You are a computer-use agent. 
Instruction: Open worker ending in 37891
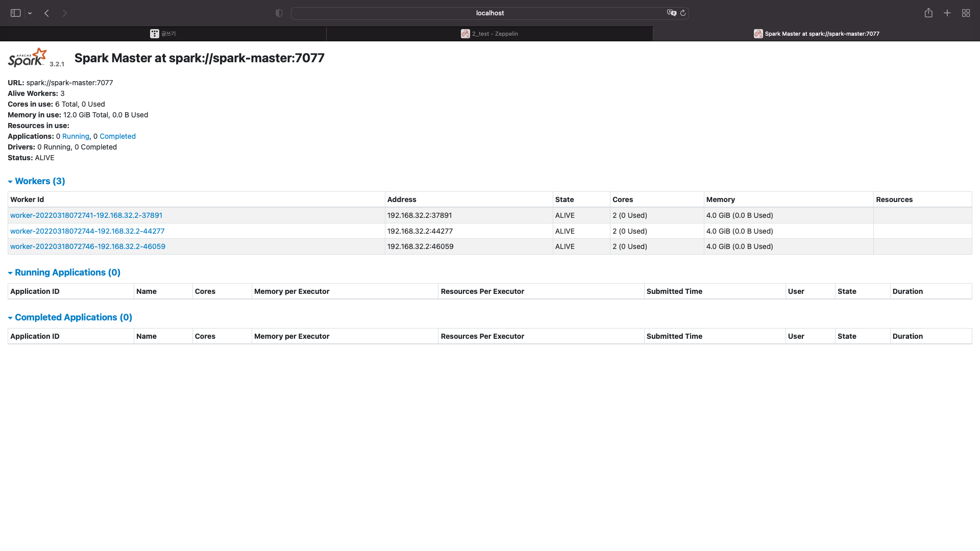(x=86, y=215)
